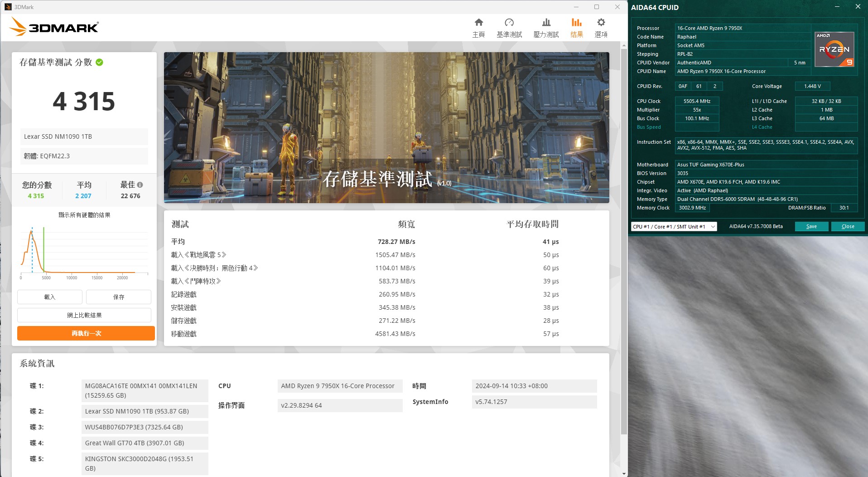This screenshot has width=868, height=477.
Task: Click the best score 22 676
Action: [x=130, y=196]
